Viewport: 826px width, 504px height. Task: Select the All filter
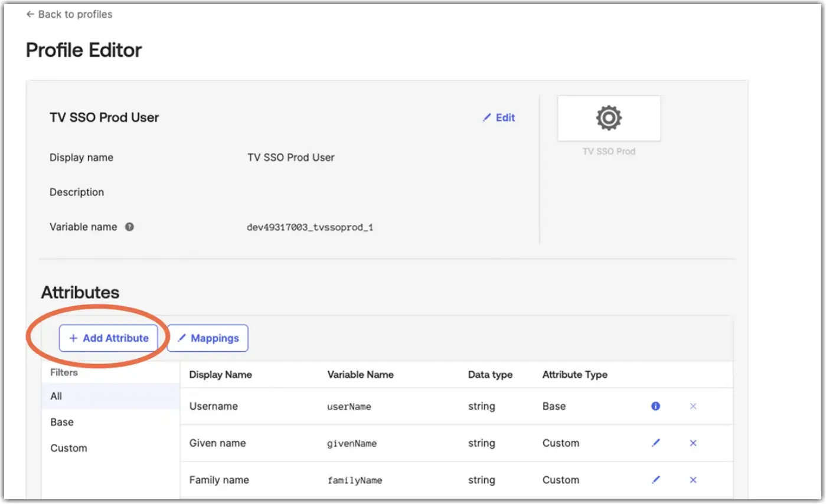pyautogui.click(x=110, y=396)
